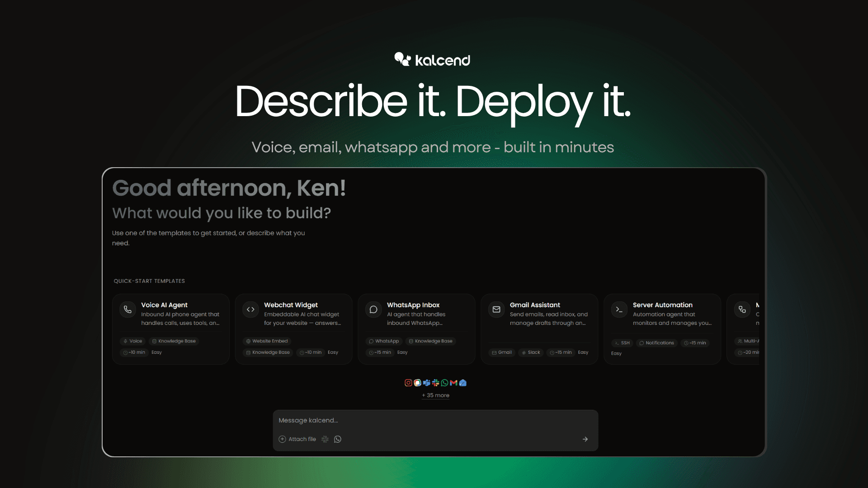Click the Gmail M integration icon
This screenshot has height=488, width=868.
coord(453,383)
